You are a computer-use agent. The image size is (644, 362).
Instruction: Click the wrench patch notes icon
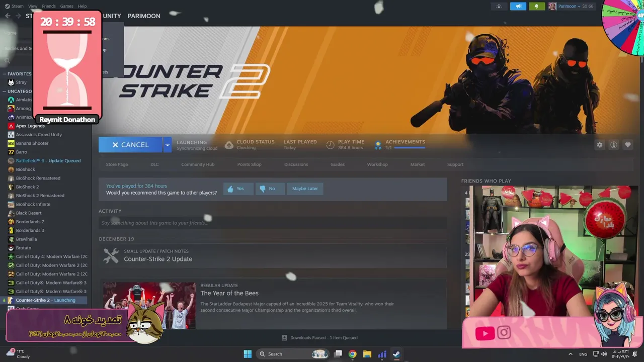(111, 255)
